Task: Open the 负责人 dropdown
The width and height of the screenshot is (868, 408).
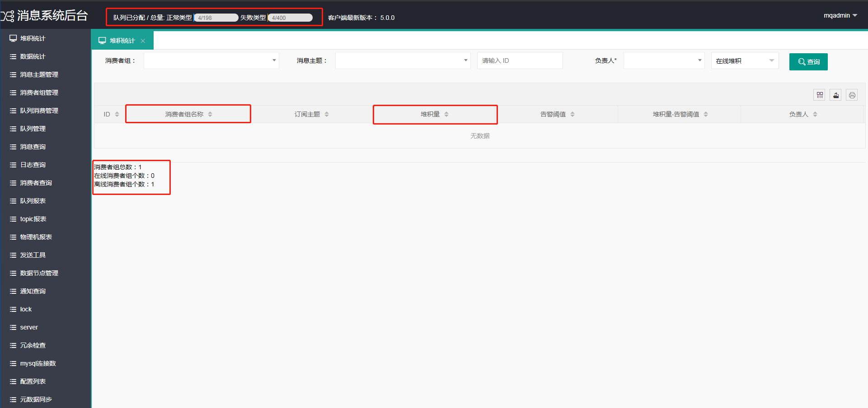Action: coord(664,60)
